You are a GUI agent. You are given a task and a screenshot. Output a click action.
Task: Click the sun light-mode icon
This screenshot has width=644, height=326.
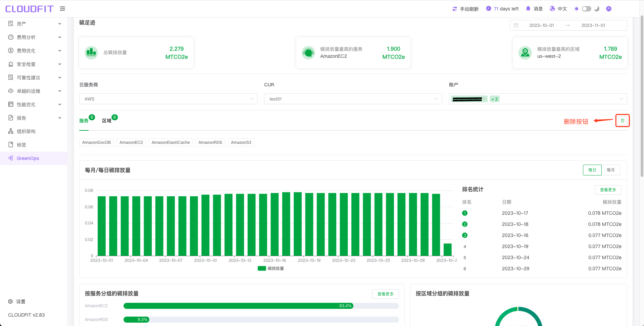577,9
